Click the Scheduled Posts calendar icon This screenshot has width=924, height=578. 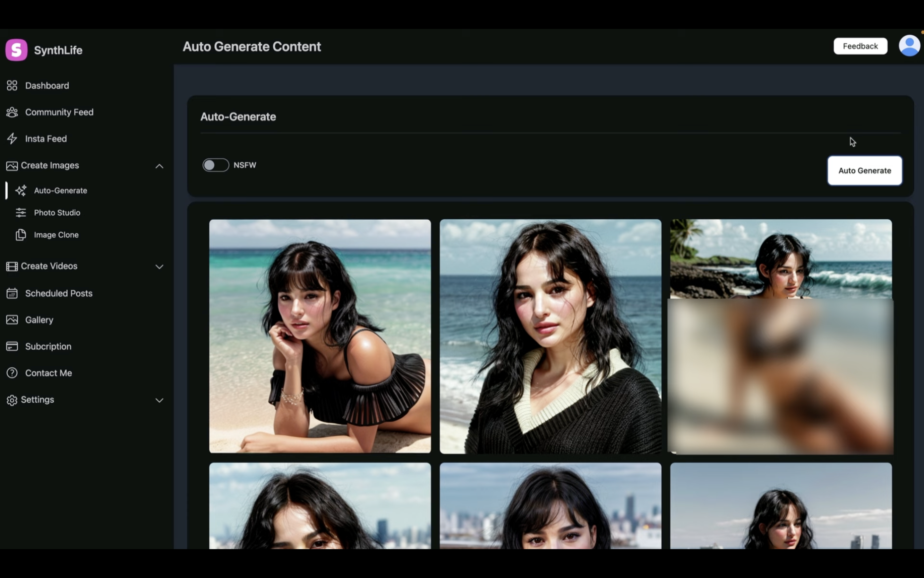12,293
